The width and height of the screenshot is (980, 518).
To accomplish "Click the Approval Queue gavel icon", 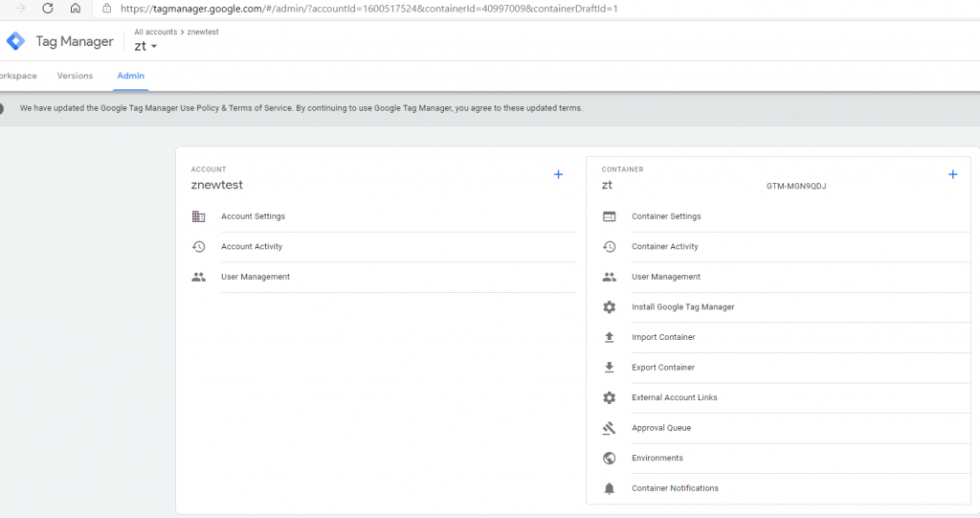I will tap(609, 428).
